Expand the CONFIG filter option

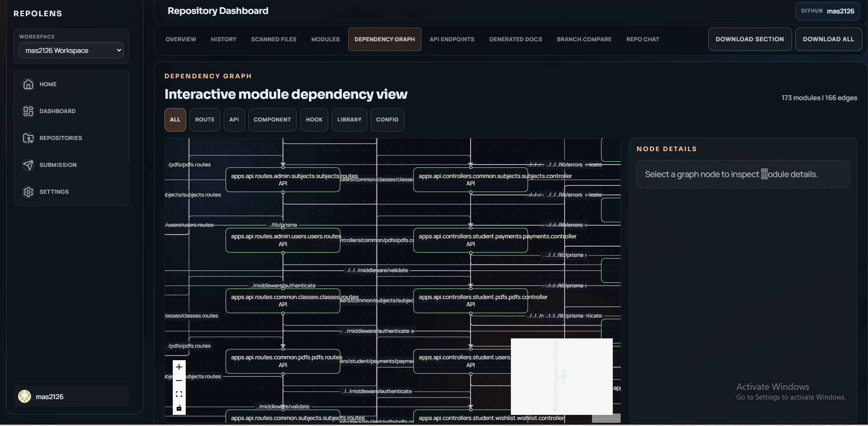click(387, 120)
